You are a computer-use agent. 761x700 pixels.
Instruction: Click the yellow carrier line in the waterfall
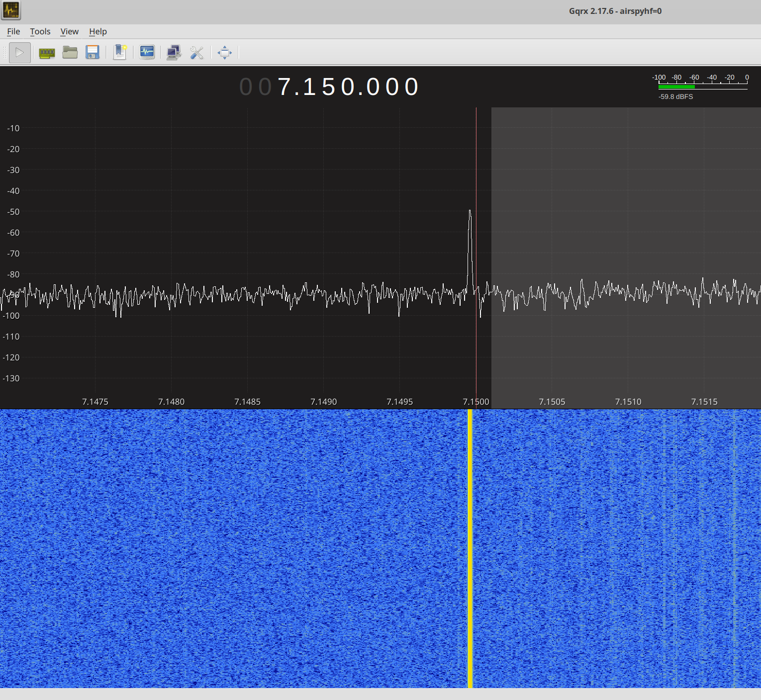click(470, 547)
